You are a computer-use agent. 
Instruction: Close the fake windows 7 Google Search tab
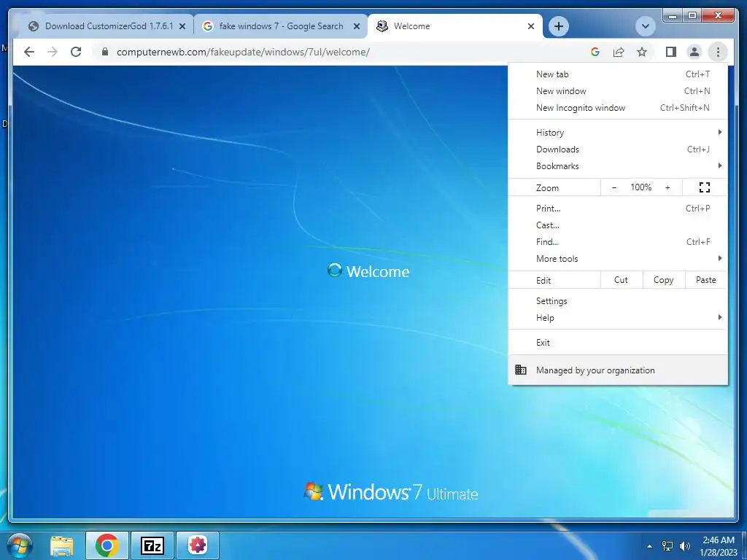pyautogui.click(x=356, y=27)
